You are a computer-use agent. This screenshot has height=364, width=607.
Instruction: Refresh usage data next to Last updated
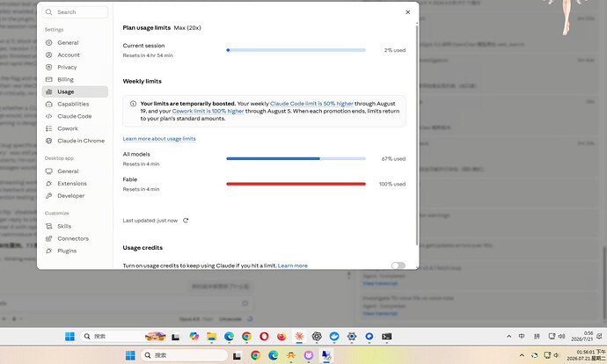point(186,221)
